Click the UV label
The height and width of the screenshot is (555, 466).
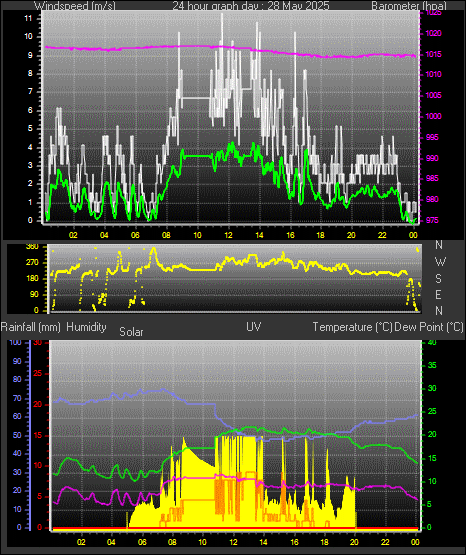(x=254, y=327)
